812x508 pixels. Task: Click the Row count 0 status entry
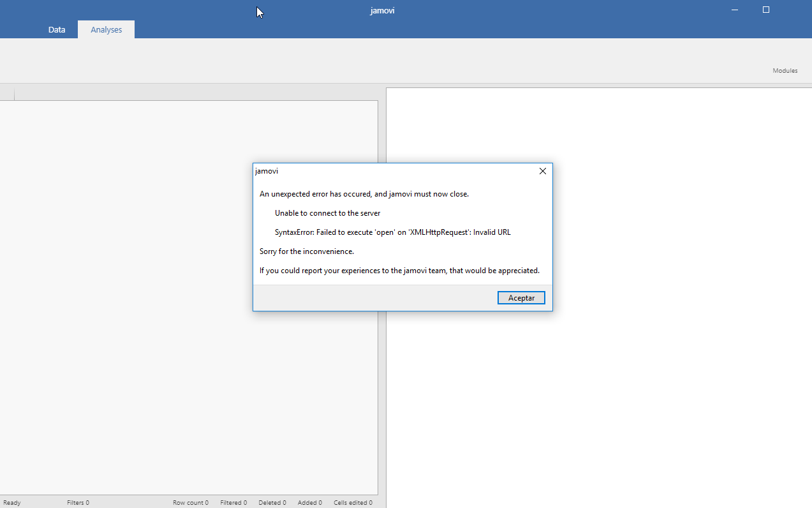[191, 503]
